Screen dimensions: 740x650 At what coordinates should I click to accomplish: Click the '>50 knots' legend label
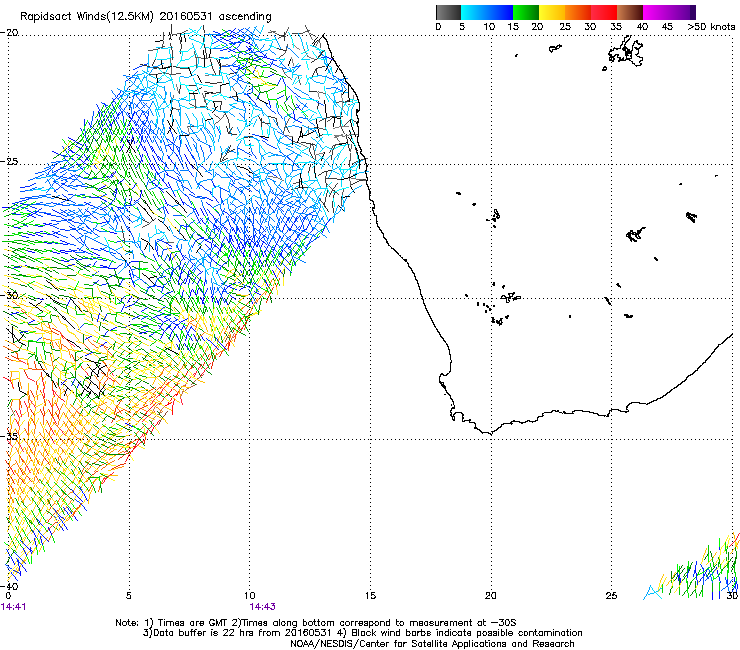tap(711, 27)
